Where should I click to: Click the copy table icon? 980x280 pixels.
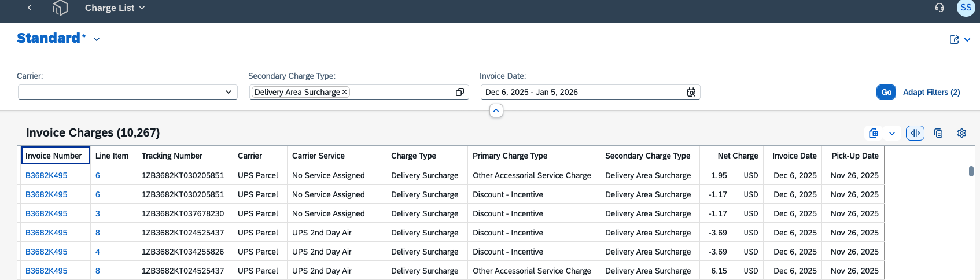938,133
